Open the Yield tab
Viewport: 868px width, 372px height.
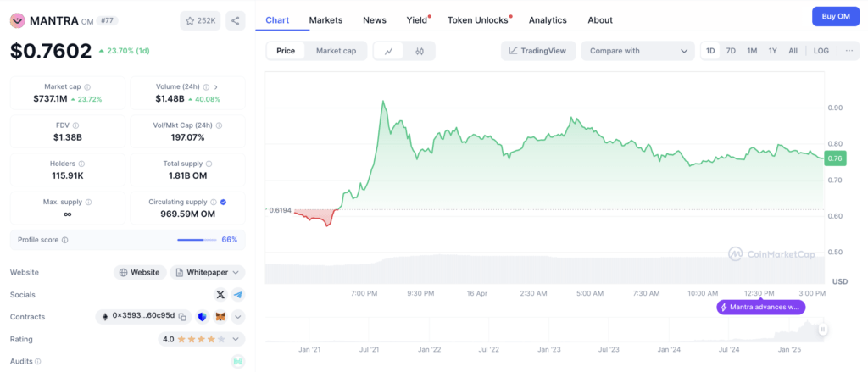click(x=417, y=20)
